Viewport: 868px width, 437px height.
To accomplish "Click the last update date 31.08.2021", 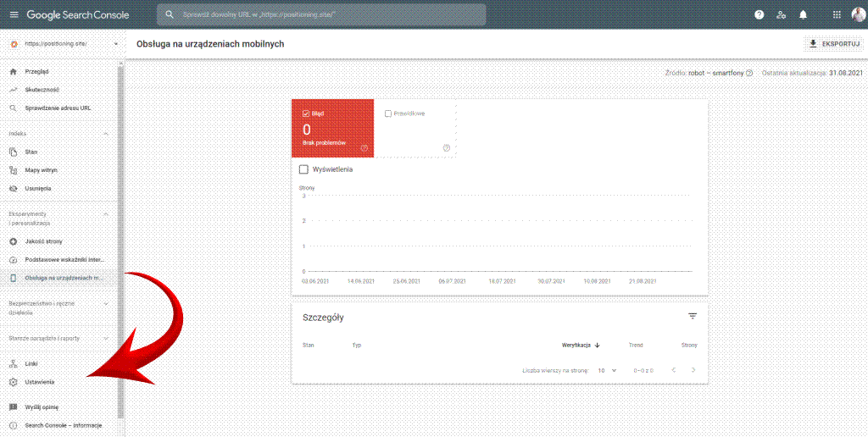I will tap(846, 73).
